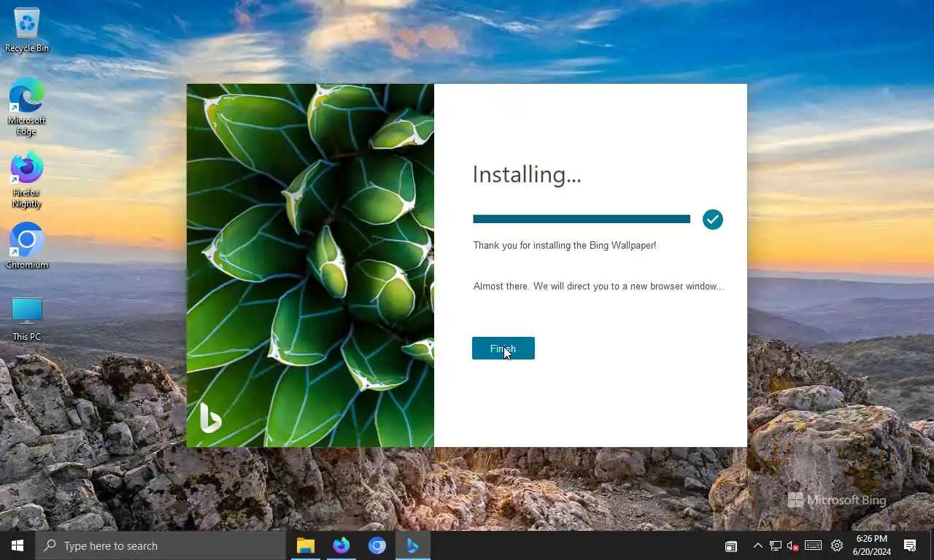Open Firefox Nightly from the taskbar
This screenshot has height=560, width=934.
click(341, 545)
